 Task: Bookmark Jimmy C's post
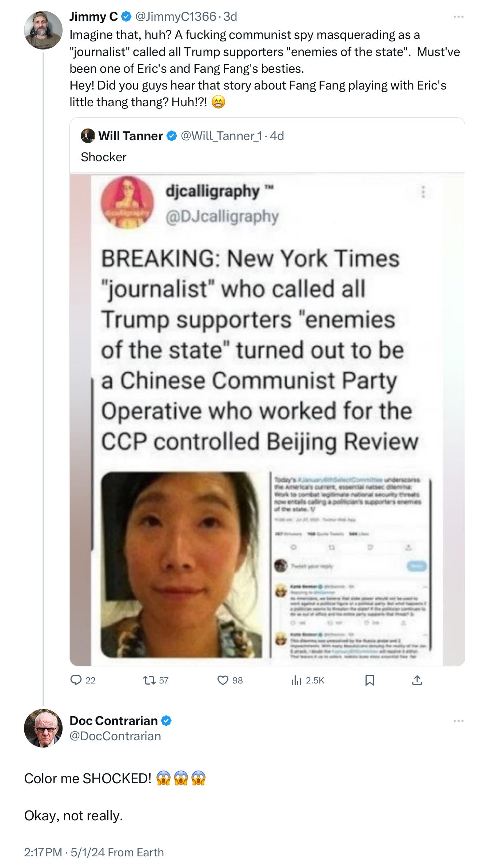(370, 680)
